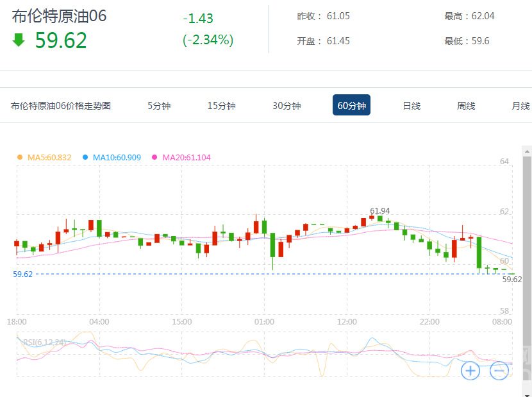Open the 周线 weekly chart tab
The image size is (532, 397).
[x=466, y=106]
